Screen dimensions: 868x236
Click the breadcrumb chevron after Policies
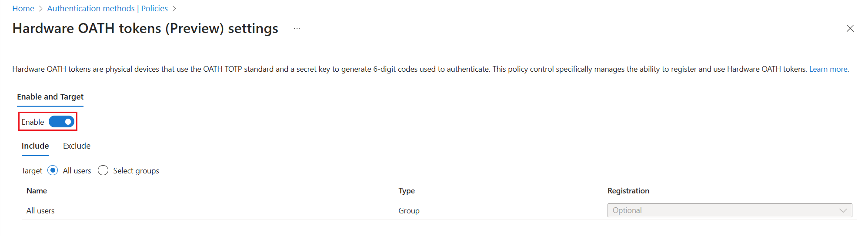click(174, 9)
